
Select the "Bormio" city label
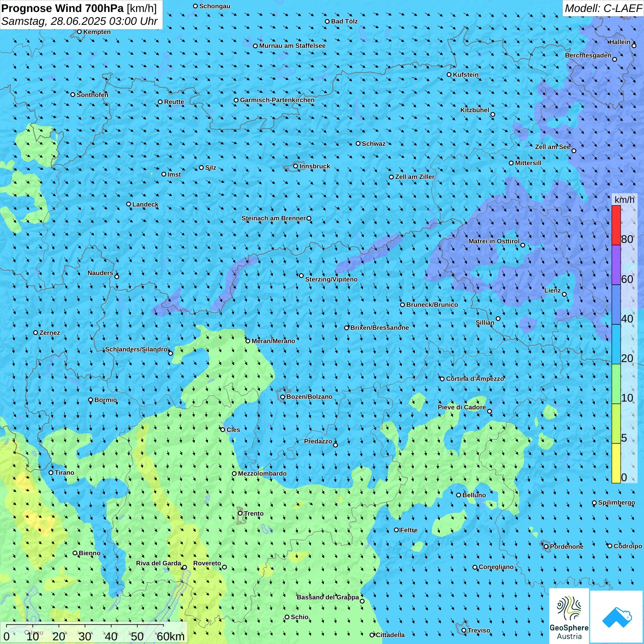point(105,400)
